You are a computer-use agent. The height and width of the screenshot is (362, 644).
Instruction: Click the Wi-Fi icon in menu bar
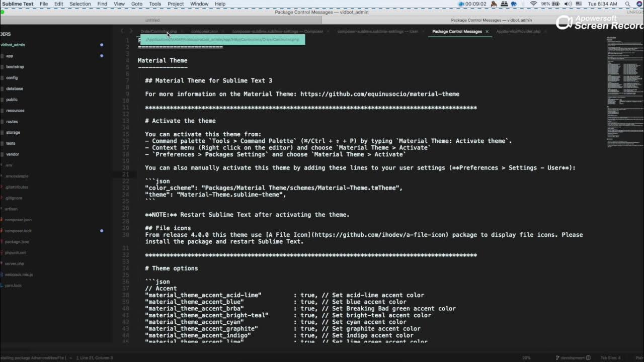point(533,4)
